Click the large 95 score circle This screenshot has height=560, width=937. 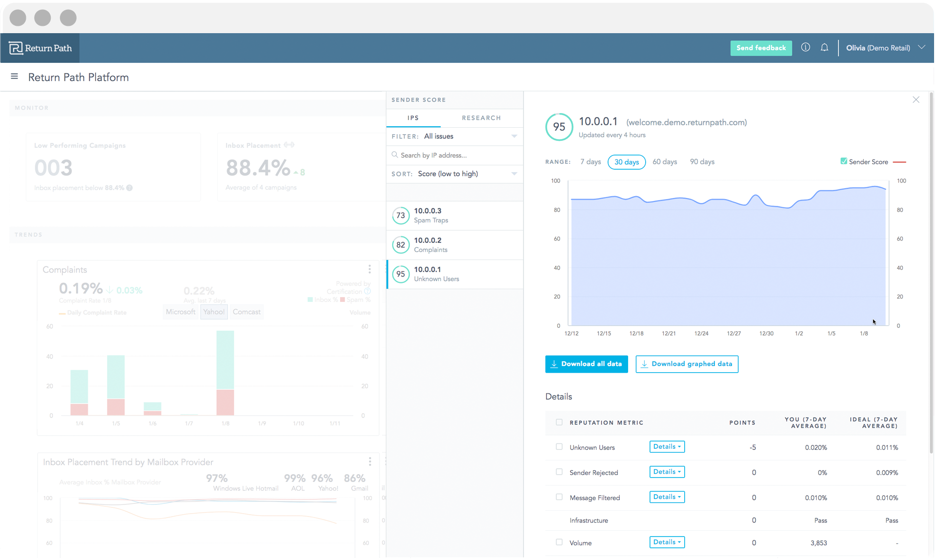(x=559, y=127)
